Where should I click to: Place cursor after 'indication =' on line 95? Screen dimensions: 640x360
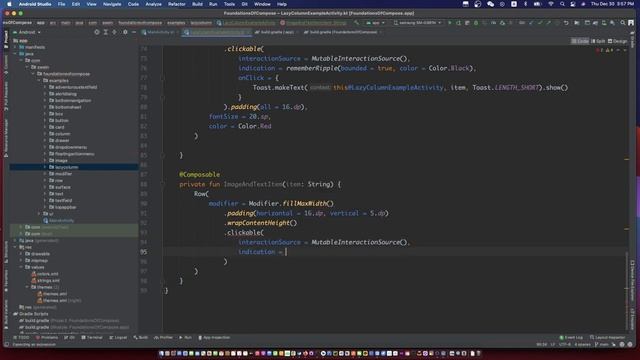click(x=286, y=252)
